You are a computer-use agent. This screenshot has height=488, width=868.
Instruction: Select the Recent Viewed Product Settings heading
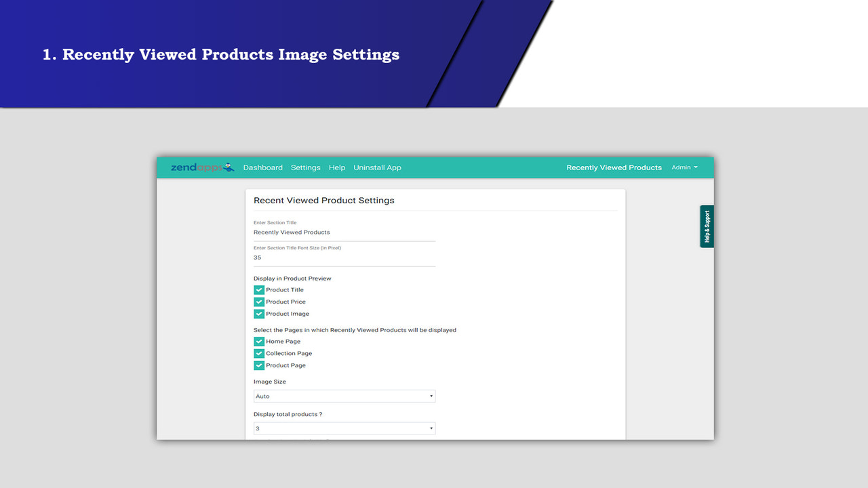click(x=323, y=200)
